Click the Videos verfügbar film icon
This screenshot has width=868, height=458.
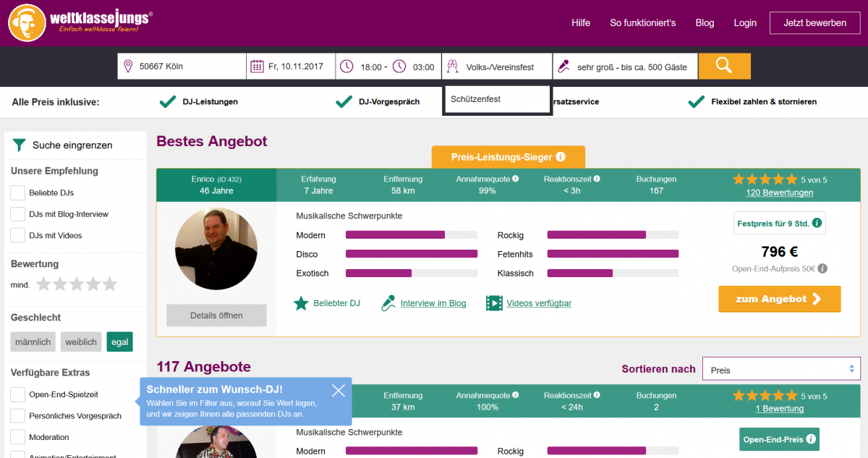[494, 303]
